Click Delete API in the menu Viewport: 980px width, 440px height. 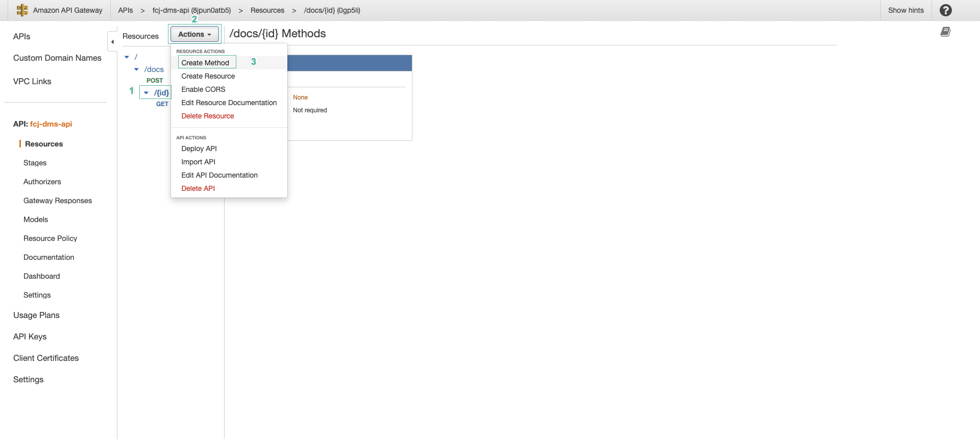click(198, 188)
